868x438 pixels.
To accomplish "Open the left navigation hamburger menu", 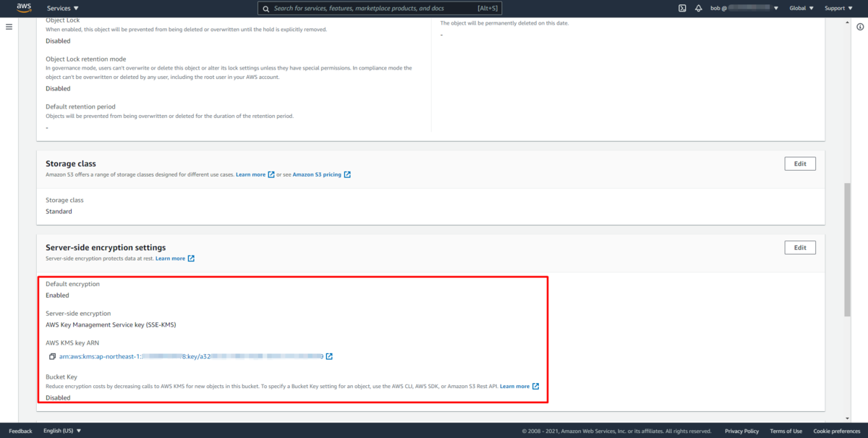I will [9, 27].
